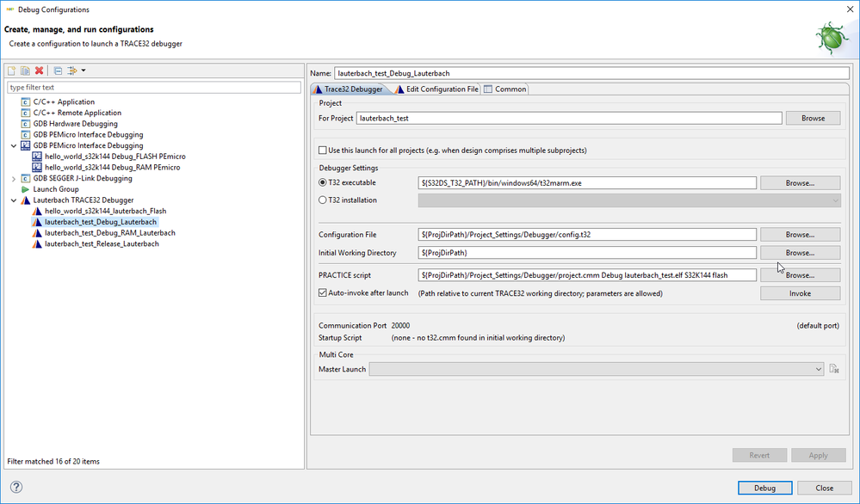Image resolution: width=860 pixels, height=504 pixels.
Task: Click icon of hello_world_s32k144 Debug_RAM PEmicro
Action: point(37,168)
